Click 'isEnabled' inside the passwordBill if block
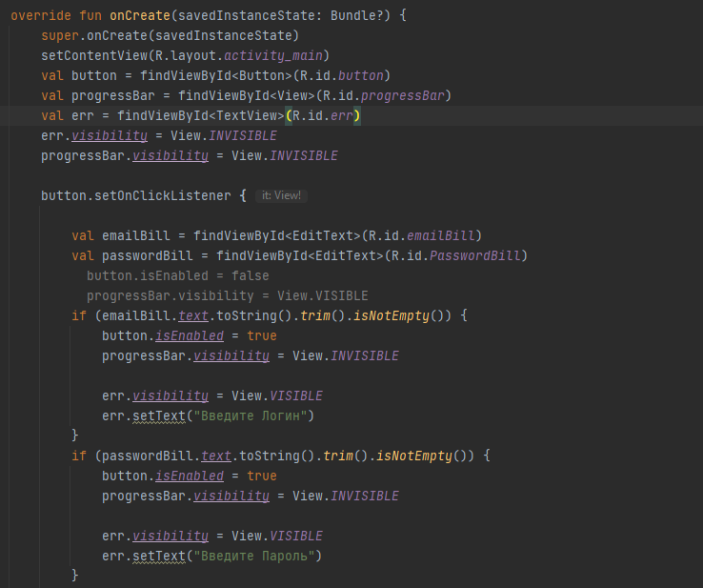 click(x=190, y=476)
